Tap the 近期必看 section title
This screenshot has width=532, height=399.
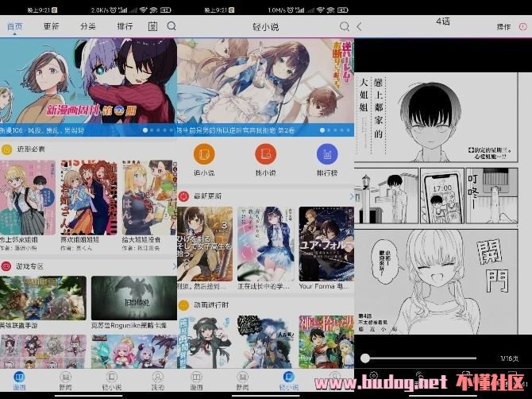point(30,149)
